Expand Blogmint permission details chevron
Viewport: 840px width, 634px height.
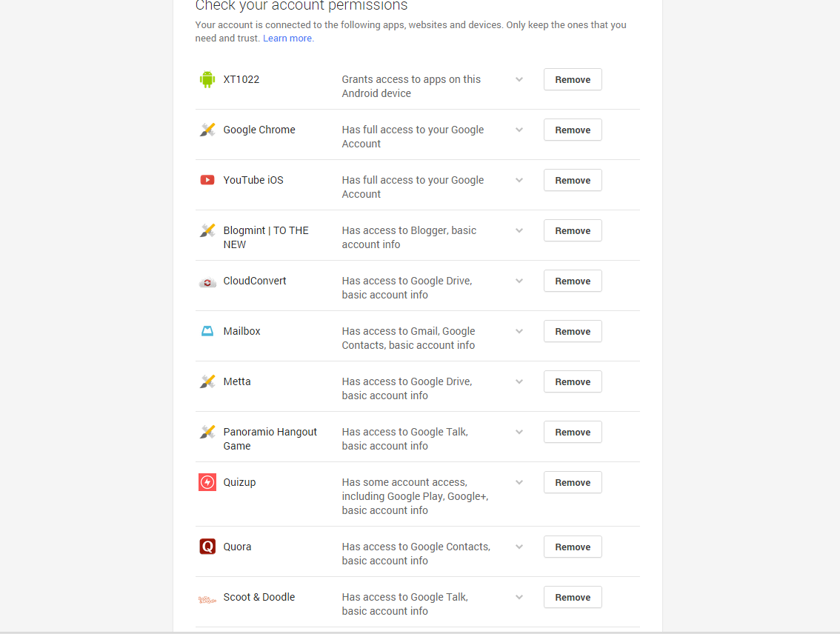(x=519, y=230)
